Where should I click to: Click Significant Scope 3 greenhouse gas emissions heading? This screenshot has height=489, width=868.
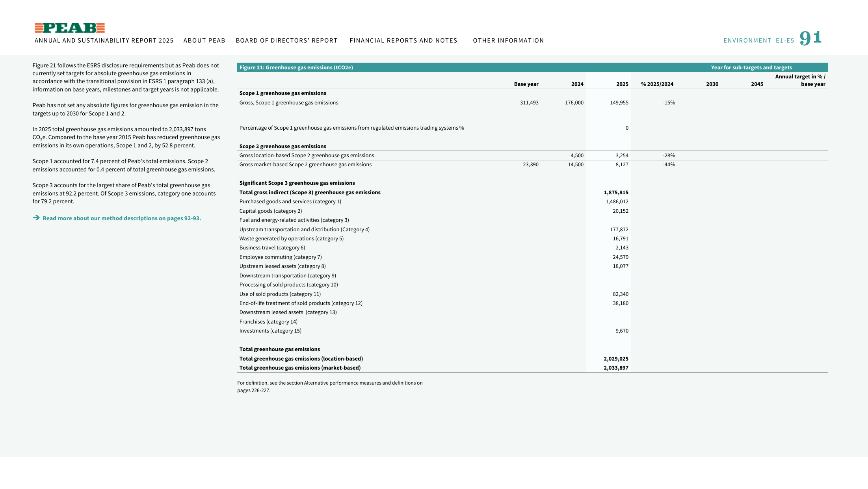(297, 183)
